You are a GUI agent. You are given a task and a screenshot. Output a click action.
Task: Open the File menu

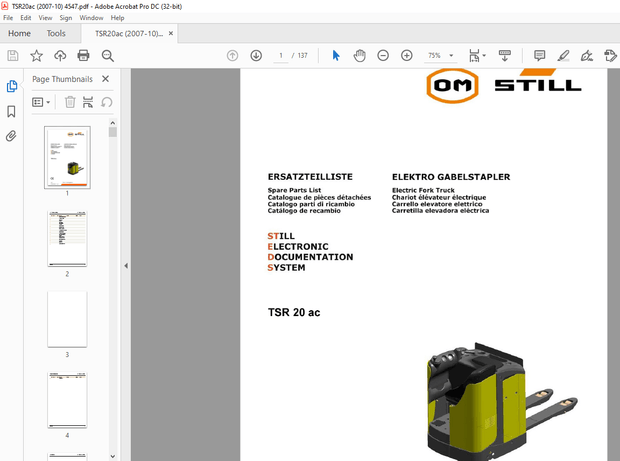coord(8,18)
